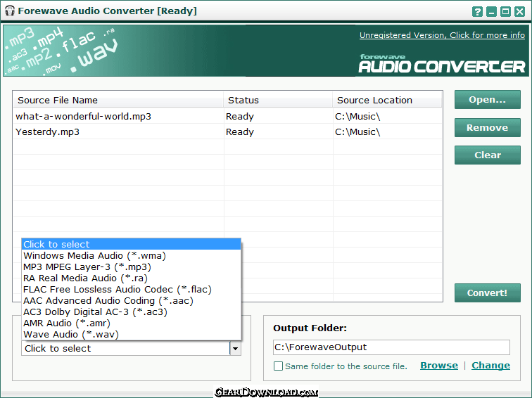The image size is (532, 398).
Task: Sort by Source File Name column header
Action: tap(118, 101)
